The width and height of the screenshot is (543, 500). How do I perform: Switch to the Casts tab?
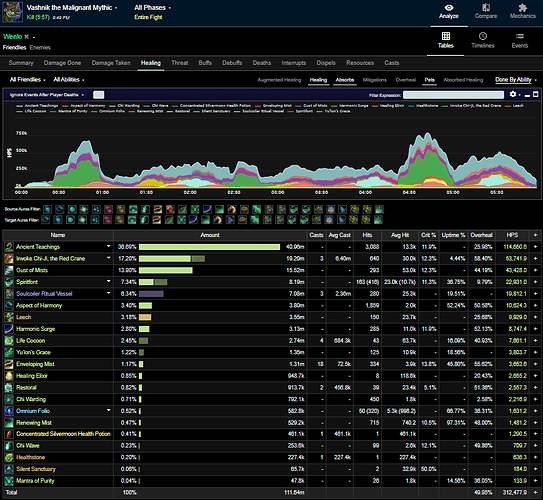point(392,63)
